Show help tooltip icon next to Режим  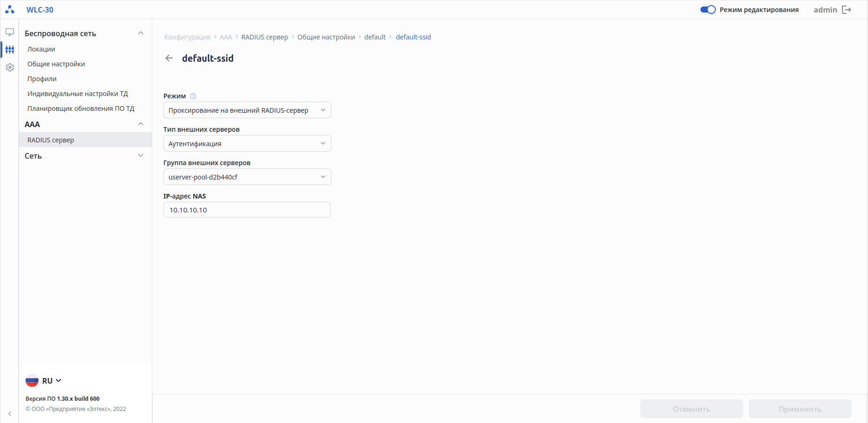(193, 96)
